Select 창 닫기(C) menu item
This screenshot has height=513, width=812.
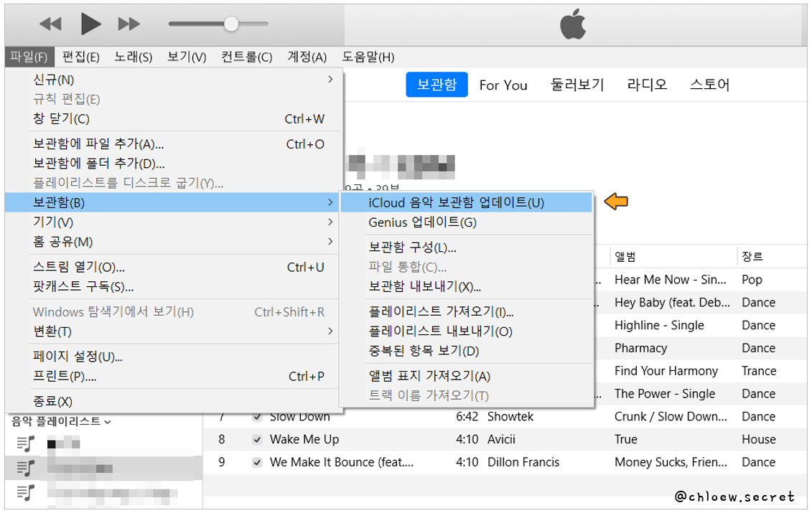tap(174, 118)
